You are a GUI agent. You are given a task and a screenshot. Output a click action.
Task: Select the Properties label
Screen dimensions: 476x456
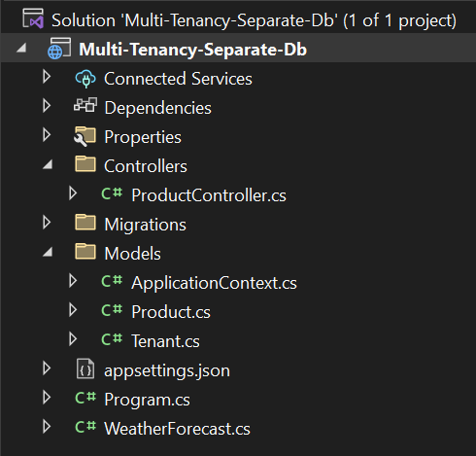click(143, 137)
